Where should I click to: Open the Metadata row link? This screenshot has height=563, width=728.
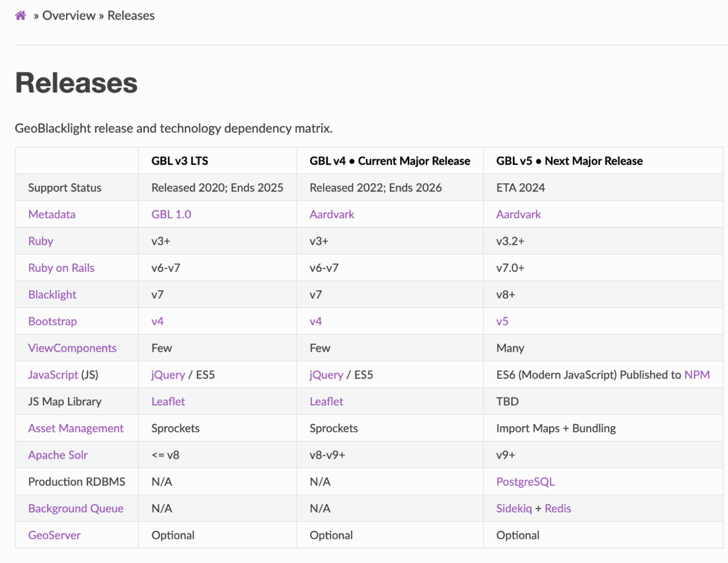click(52, 214)
